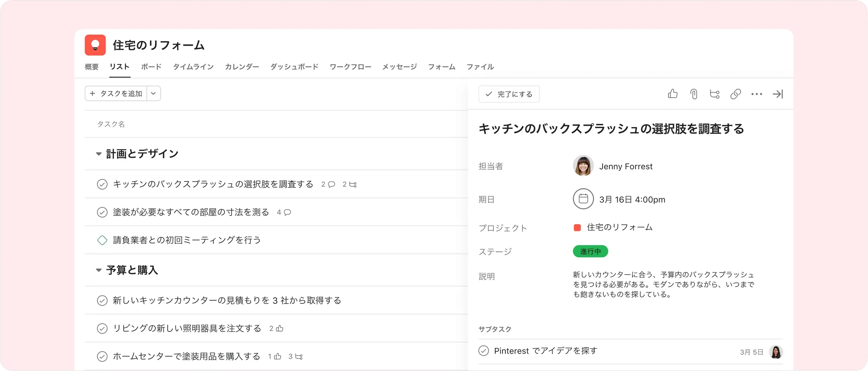The image size is (868, 371).
Task: Copy task link with chain icon
Action: pos(735,94)
